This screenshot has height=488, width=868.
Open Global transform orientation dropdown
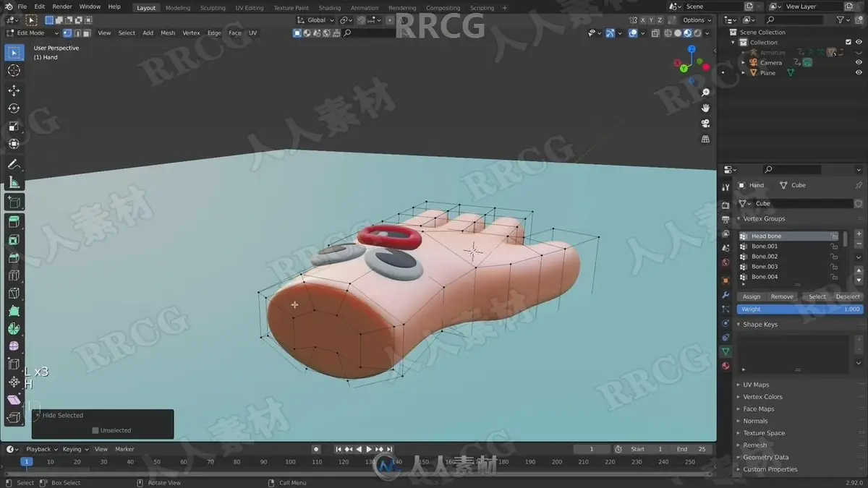click(317, 20)
